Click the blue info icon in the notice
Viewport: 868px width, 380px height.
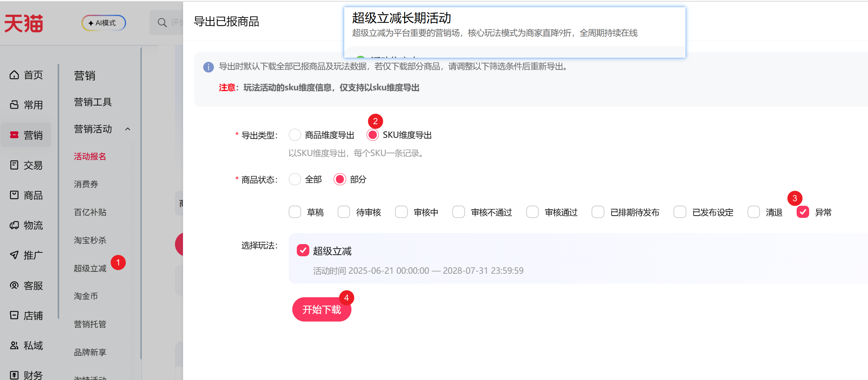[x=208, y=67]
